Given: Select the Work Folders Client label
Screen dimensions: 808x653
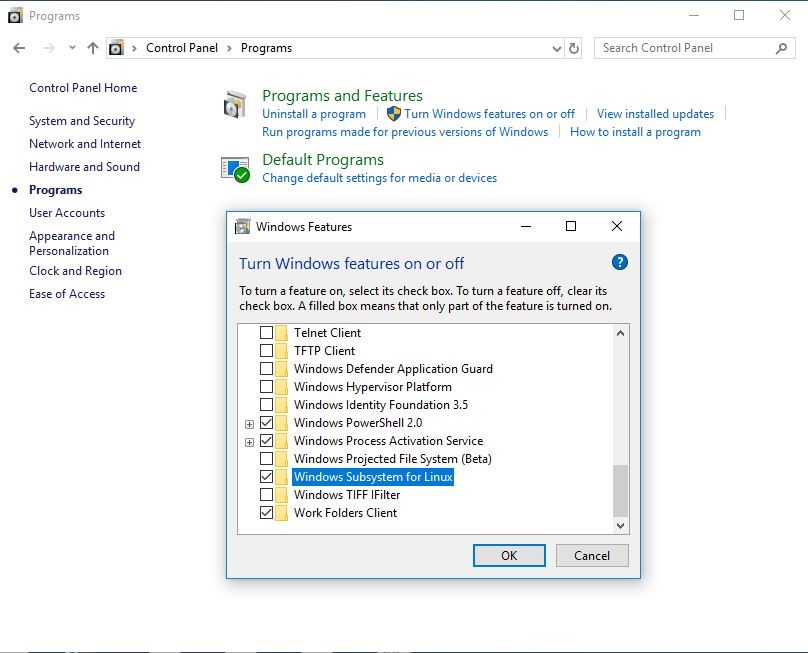Looking at the screenshot, I should tap(345, 513).
